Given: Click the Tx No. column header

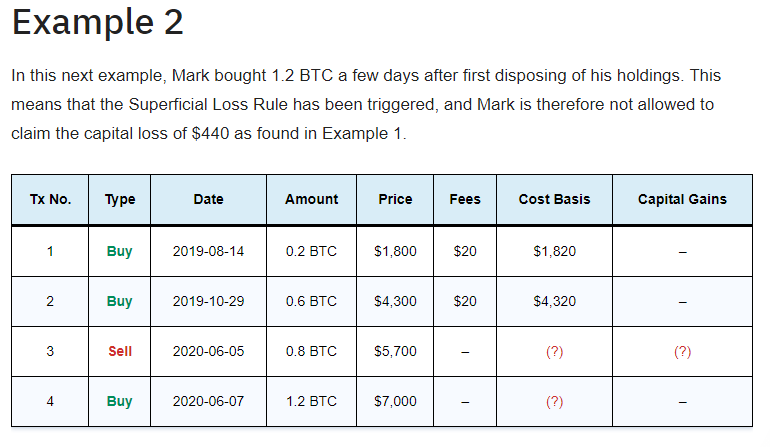Looking at the screenshot, I should [x=50, y=199].
